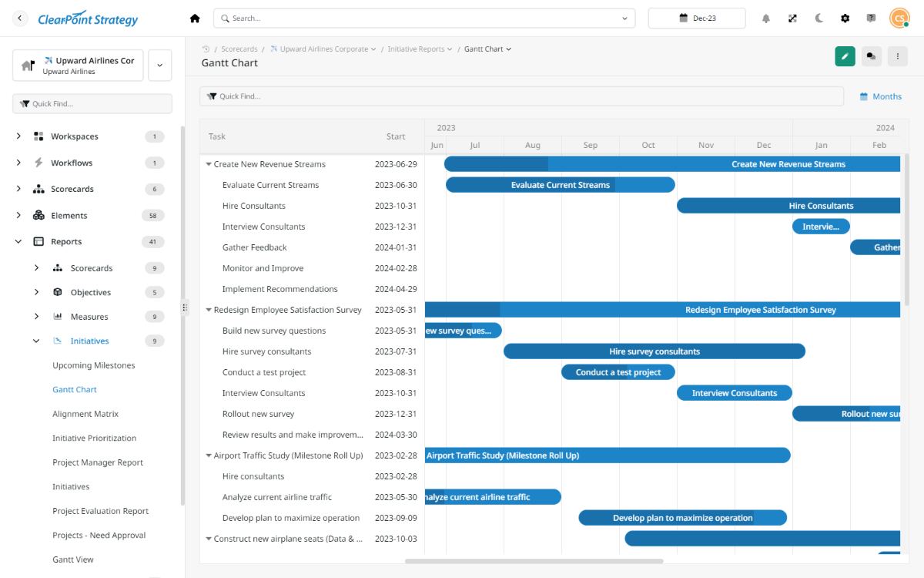Click the Reports sidebar icon

pyautogui.click(x=38, y=241)
